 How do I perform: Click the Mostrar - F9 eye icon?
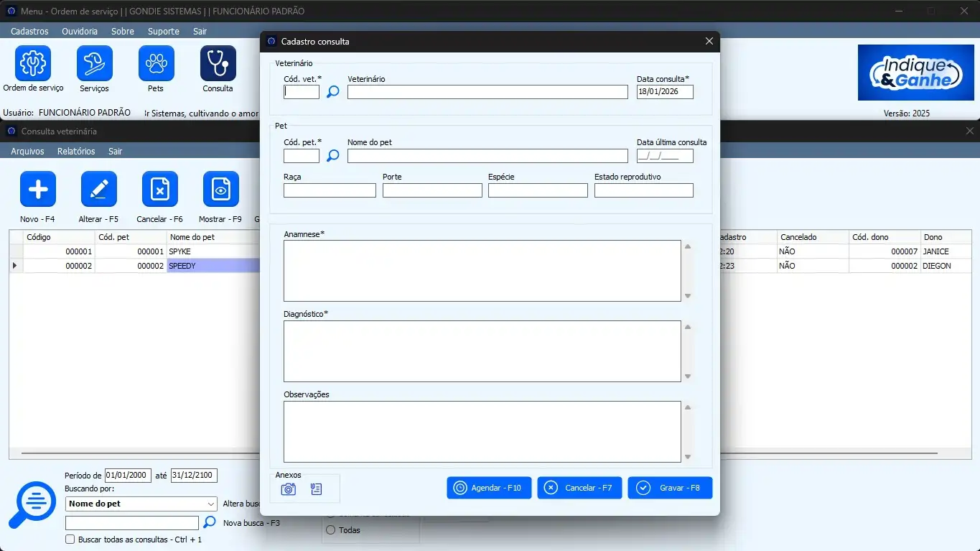220,190
